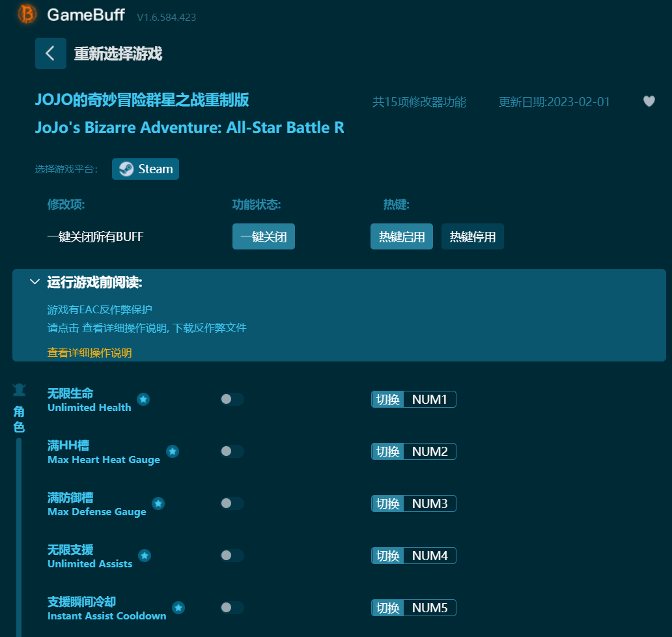Click 热键启用 to enable hotkeys

point(402,236)
